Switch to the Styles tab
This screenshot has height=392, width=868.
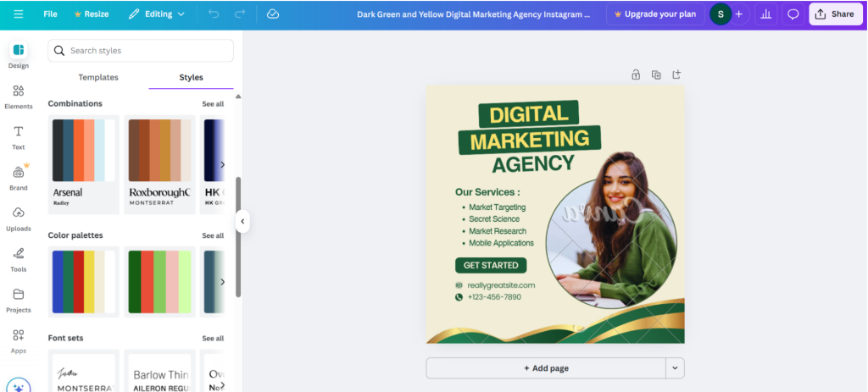click(191, 77)
